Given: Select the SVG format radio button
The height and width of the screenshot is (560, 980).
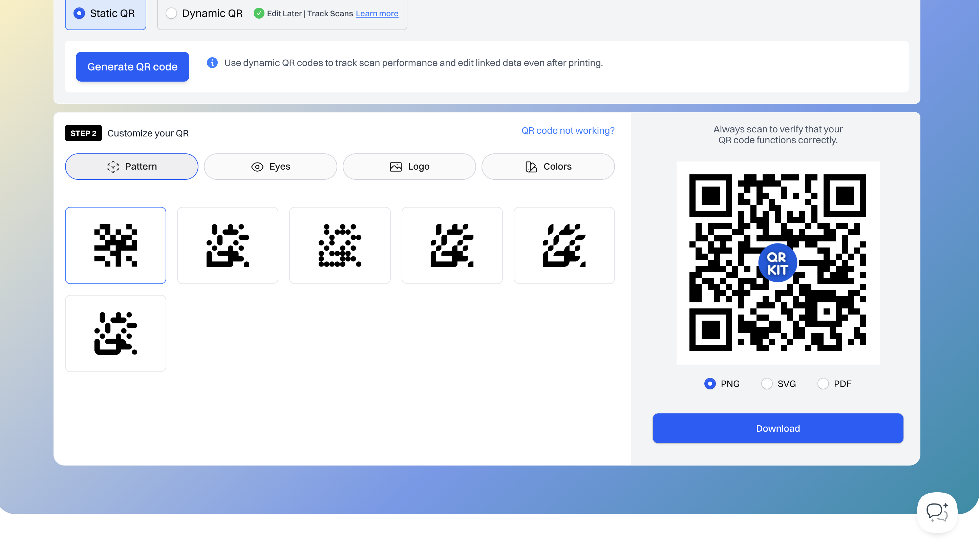Looking at the screenshot, I should [x=767, y=384].
